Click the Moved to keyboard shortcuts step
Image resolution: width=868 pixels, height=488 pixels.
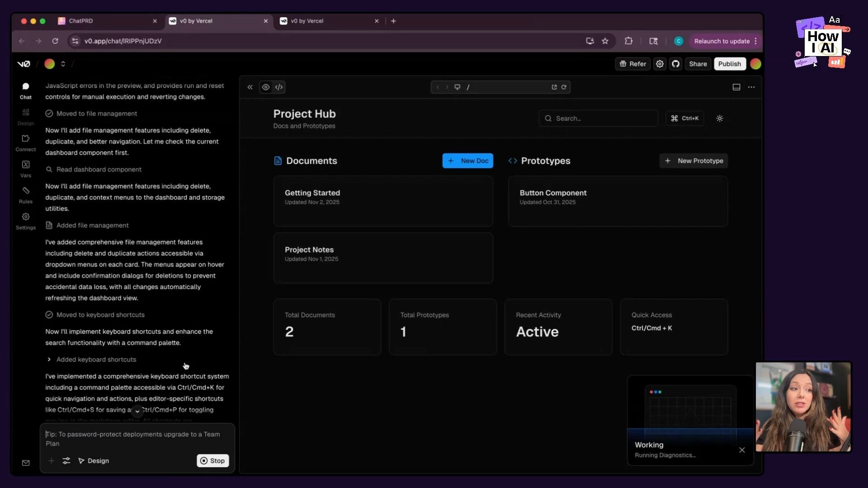pyautogui.click(x=95, y=315)
